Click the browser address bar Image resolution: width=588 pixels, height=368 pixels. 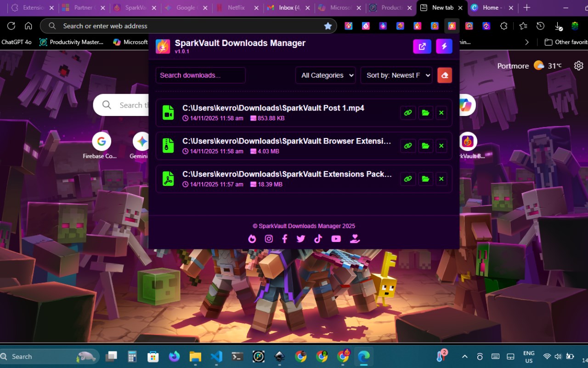click(x=188, y=26)
